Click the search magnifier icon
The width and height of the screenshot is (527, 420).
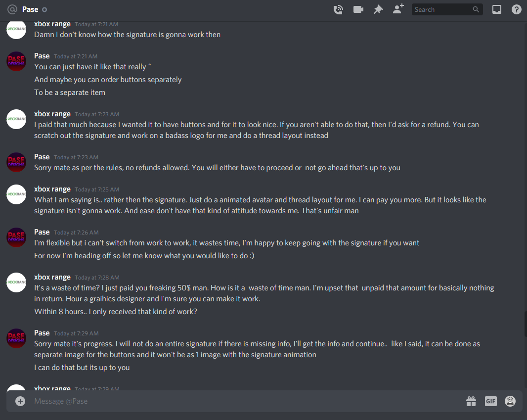[x=476, y=9]
